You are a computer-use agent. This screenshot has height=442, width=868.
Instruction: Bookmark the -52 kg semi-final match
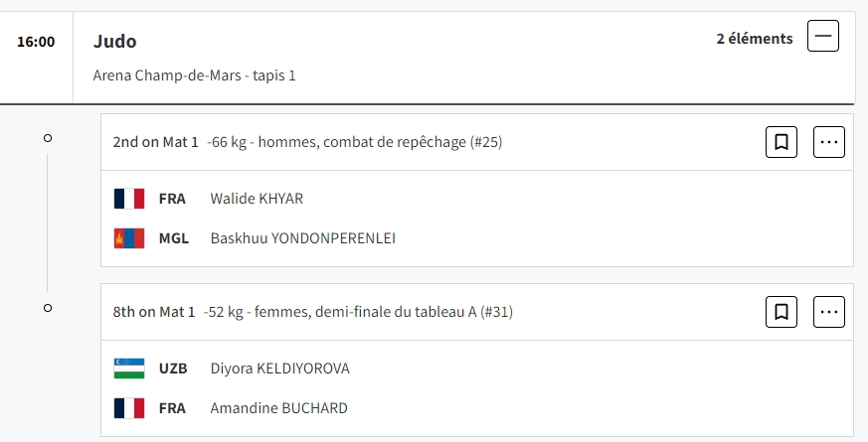tap(781, 312)
